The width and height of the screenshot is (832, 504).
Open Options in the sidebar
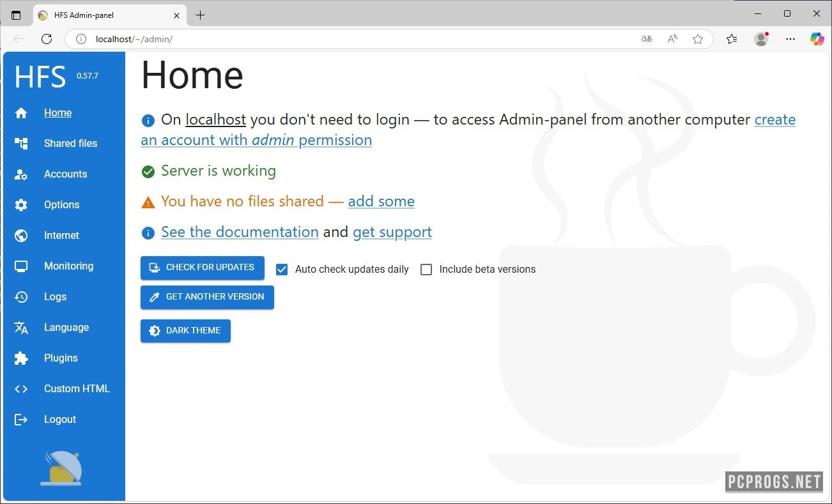[61, 205]
